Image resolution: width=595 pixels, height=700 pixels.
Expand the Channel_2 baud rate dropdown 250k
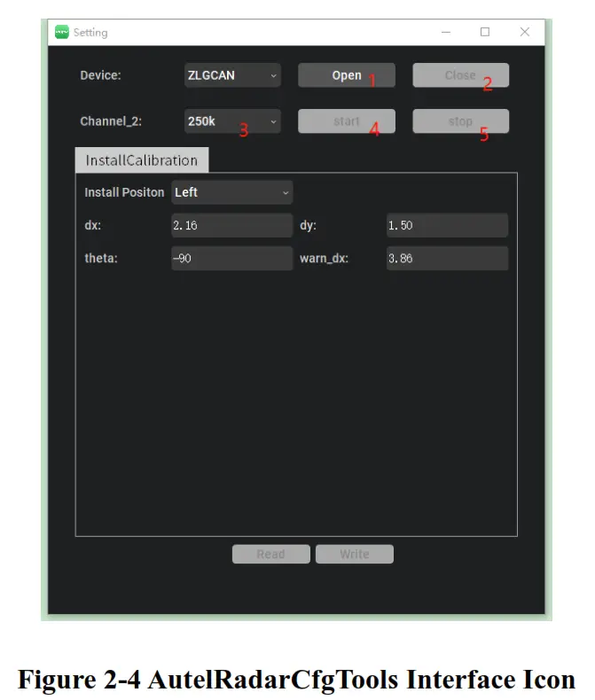pos(232,121)
